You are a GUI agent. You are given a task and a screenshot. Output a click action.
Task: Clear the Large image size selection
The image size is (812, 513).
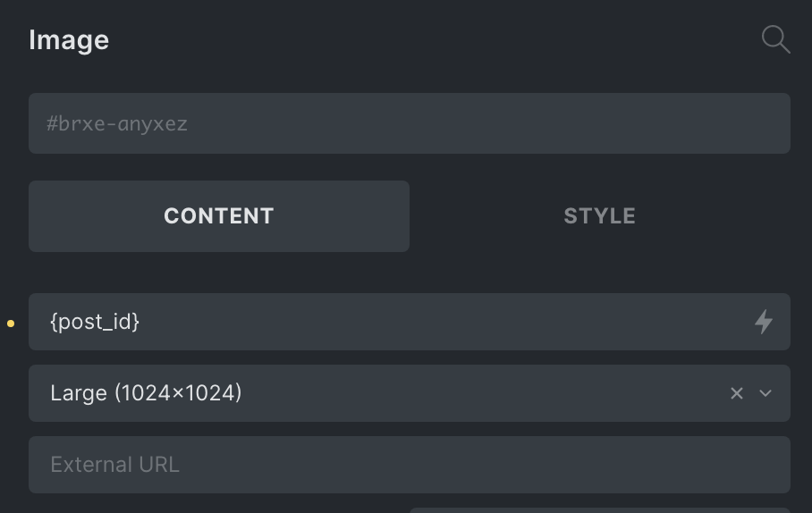tap(736, 393)
